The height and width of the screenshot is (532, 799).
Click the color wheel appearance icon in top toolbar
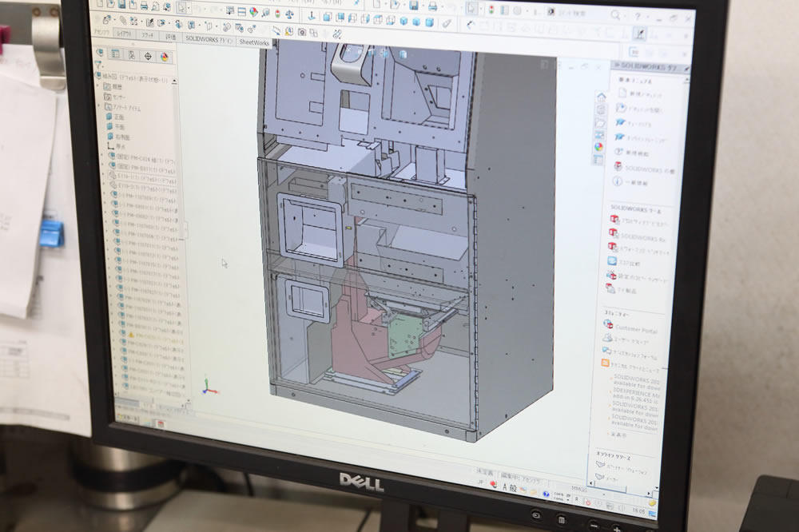253,12
